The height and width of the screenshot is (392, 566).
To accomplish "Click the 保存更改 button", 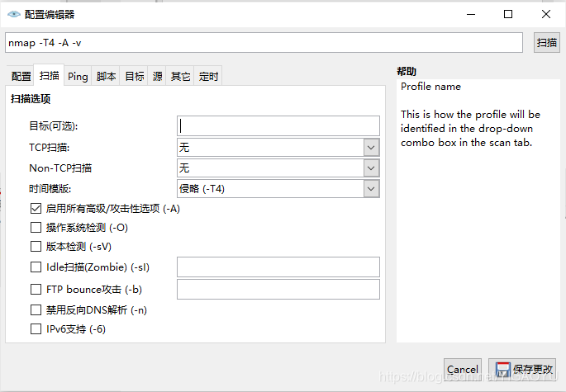I will pos(523,369).
